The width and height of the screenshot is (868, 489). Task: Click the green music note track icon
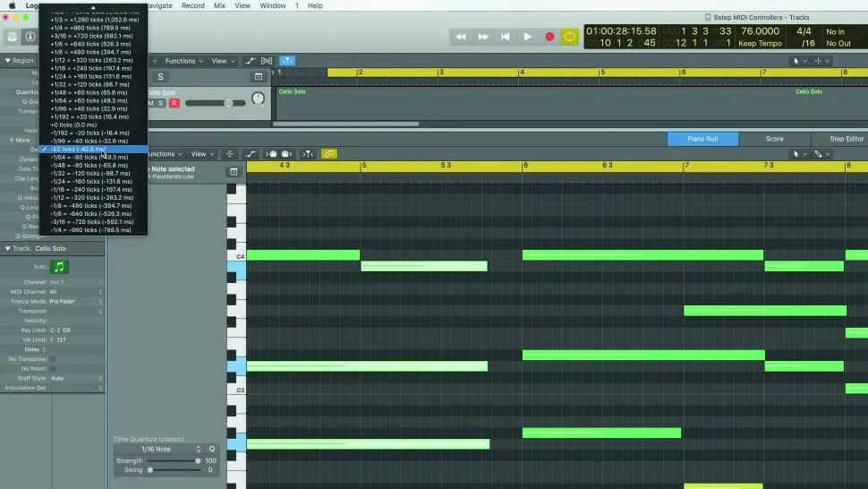pyautogui.click(x=59, y=267)
